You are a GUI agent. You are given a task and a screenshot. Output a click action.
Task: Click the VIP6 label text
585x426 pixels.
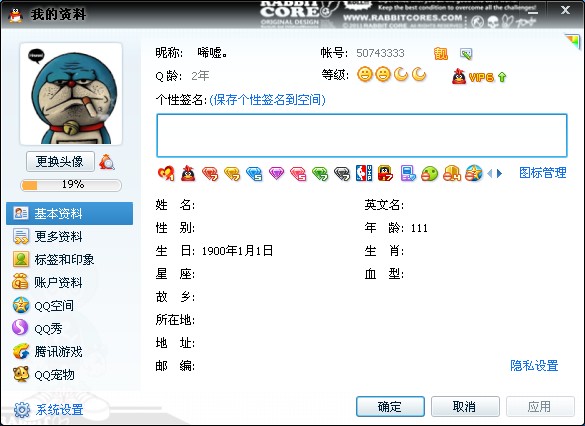(481, 78)
